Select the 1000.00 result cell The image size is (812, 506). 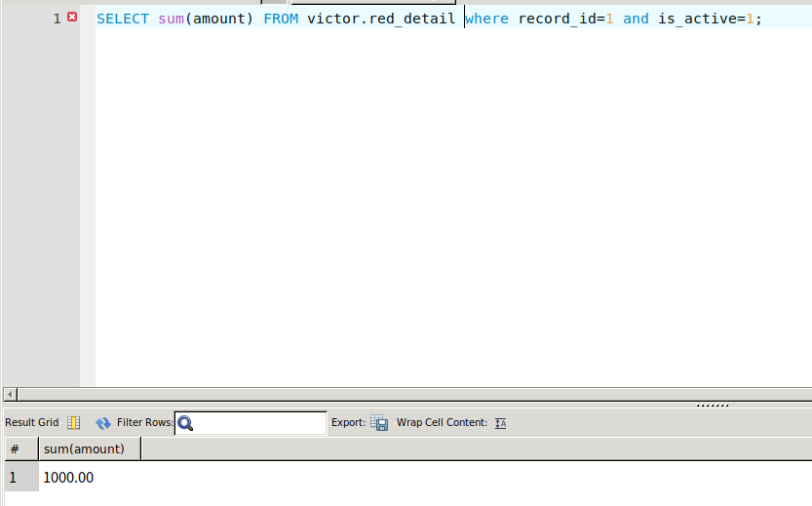click(68, 478)
